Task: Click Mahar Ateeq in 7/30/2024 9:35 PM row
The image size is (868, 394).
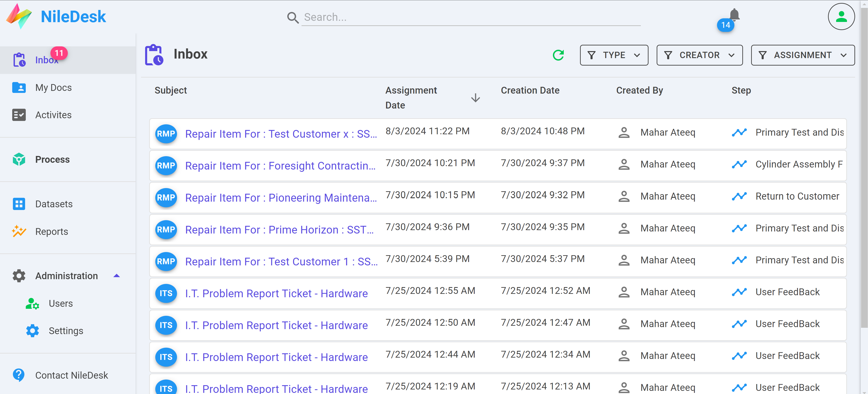Action: [668, 228]
